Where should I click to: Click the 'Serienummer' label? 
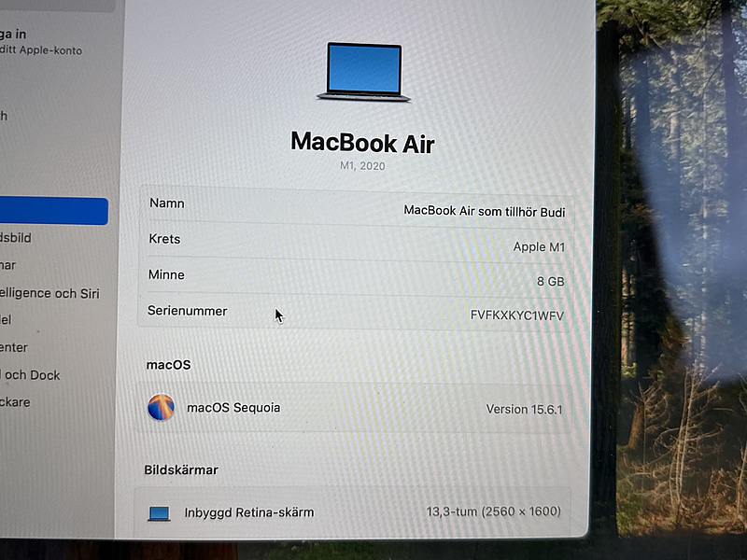[188, 311]
